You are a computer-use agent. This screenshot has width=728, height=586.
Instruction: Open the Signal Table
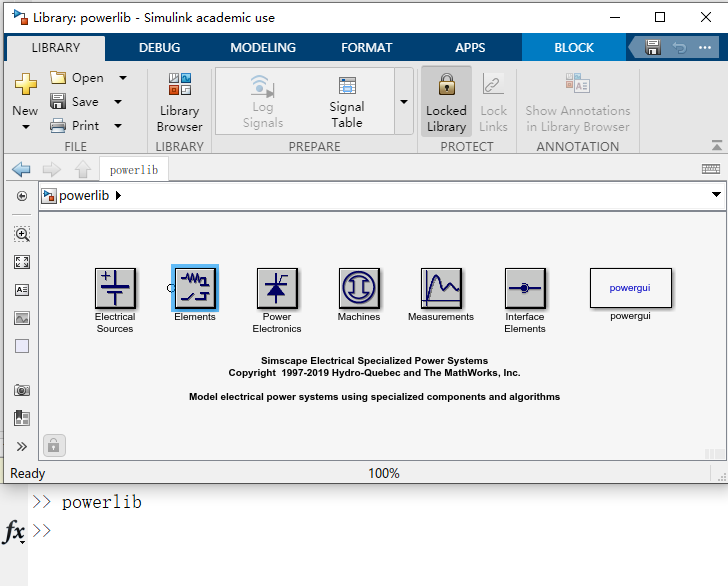[x=347, y=102]
